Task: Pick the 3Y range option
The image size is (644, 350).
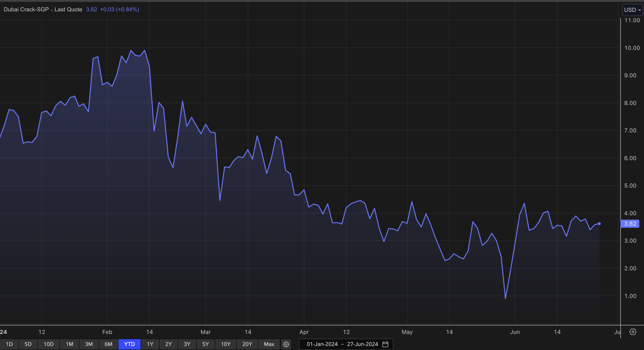Action: (x=187, y=344)
